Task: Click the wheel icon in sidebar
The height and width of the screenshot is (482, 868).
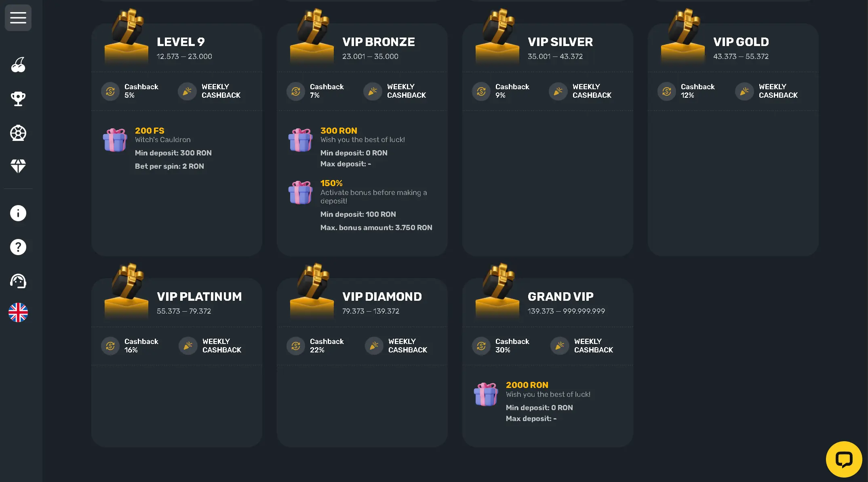Action: (x=18, y=133)
